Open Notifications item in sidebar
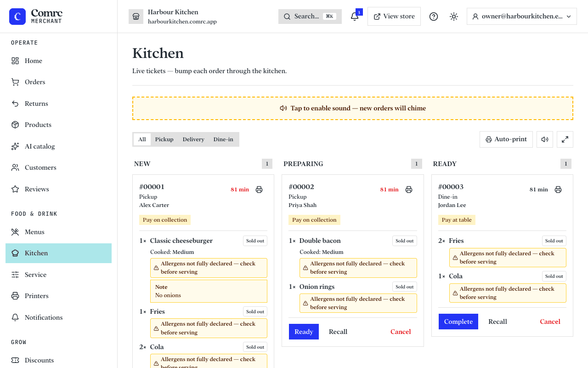This screenshot has height=368, width=588. (58, 317)
